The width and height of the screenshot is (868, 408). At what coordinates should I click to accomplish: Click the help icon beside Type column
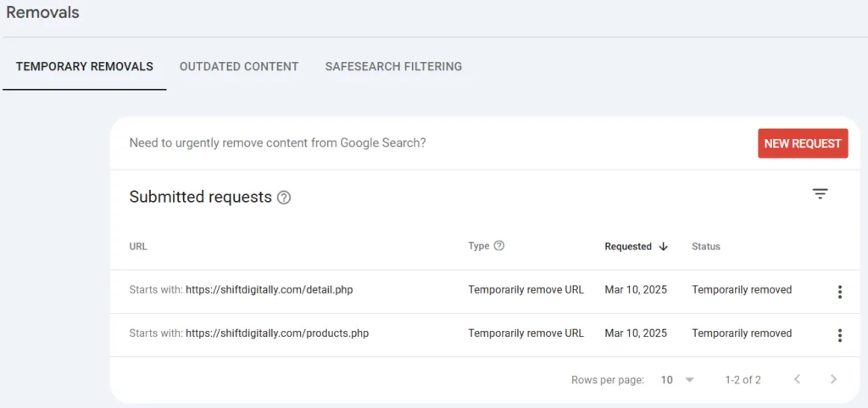pos(498,246)
